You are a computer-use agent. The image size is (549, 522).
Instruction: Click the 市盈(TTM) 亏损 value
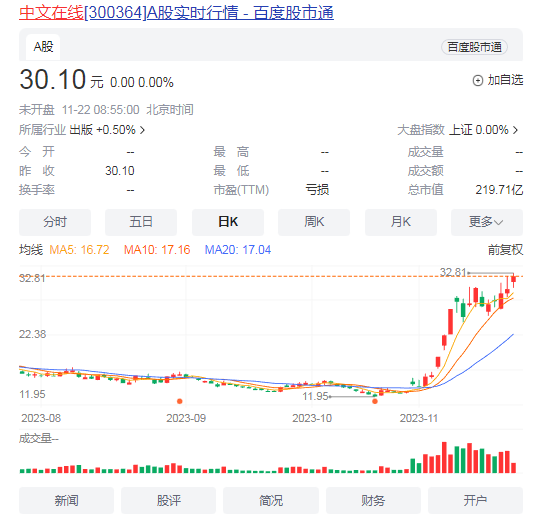(317, 190)
